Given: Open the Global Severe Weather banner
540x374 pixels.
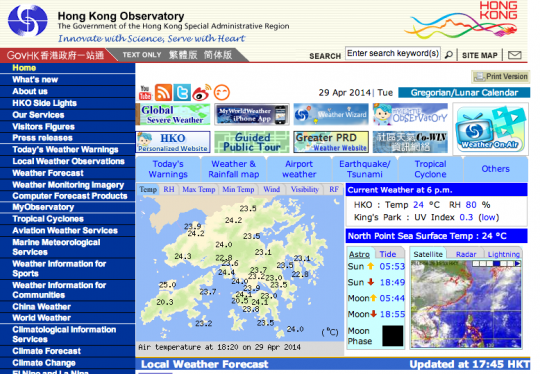Looking at the screenshot, I should tap(173, 114).
